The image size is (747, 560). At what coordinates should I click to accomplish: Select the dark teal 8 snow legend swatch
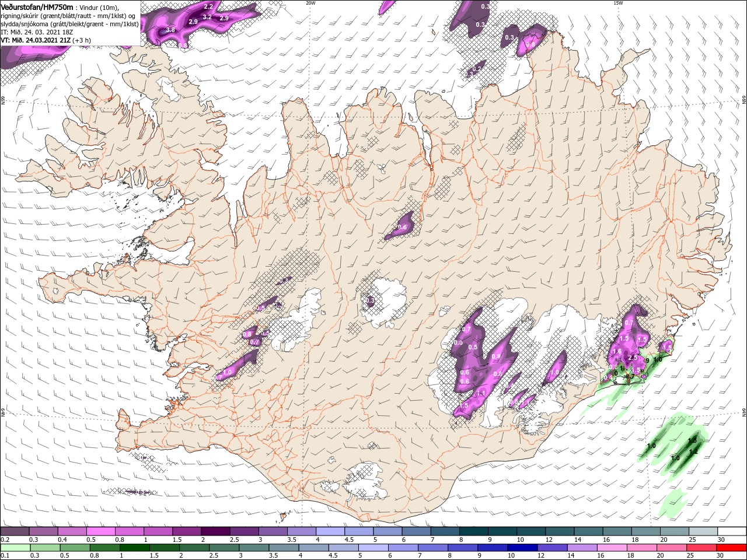coord(474,532)
